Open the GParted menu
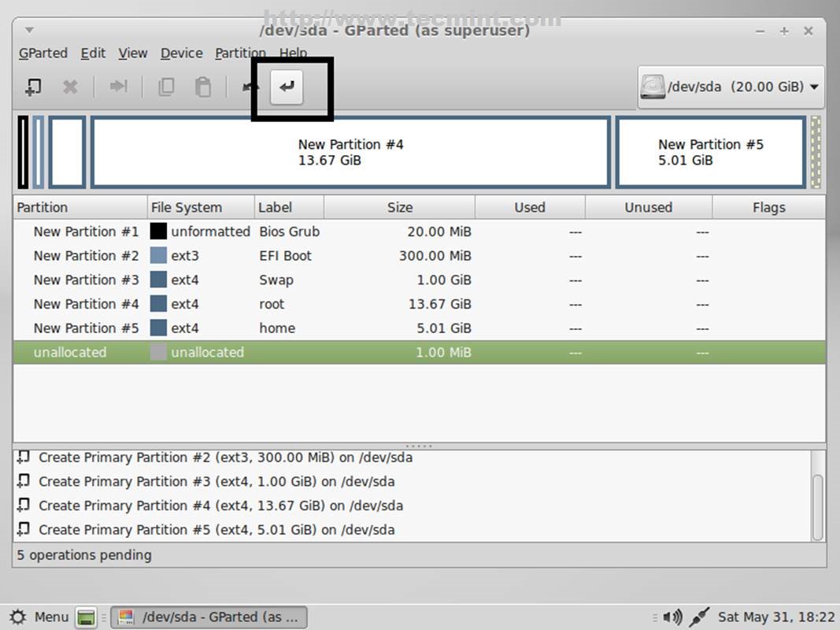This screenshot has height=630, width=840. click(43, 54)
